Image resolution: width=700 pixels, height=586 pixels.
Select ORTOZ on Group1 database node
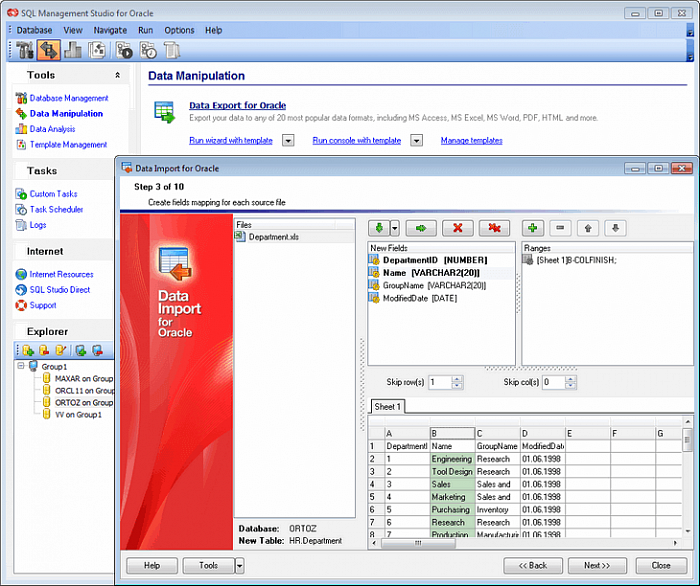pyautogui.click(x=83, y=403)
